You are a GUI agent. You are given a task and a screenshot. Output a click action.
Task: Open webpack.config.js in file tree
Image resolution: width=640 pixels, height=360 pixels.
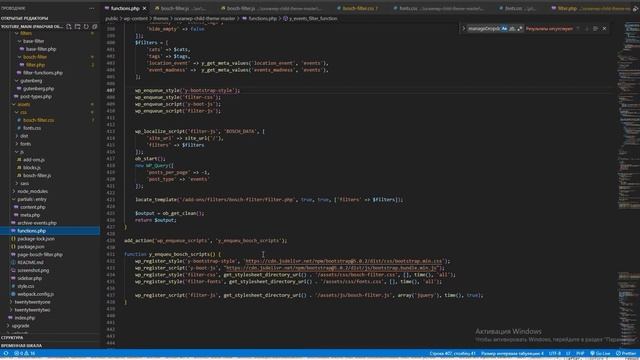32,294
